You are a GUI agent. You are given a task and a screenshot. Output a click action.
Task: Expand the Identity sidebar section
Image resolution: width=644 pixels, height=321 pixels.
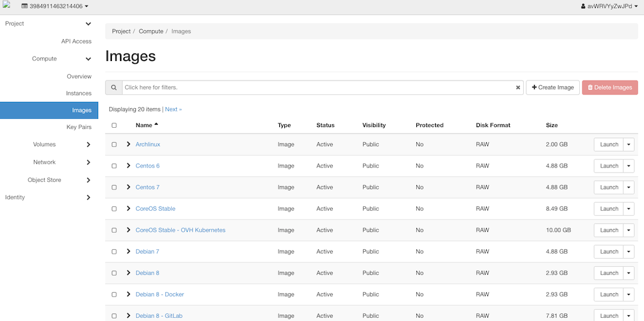(88, 197)
